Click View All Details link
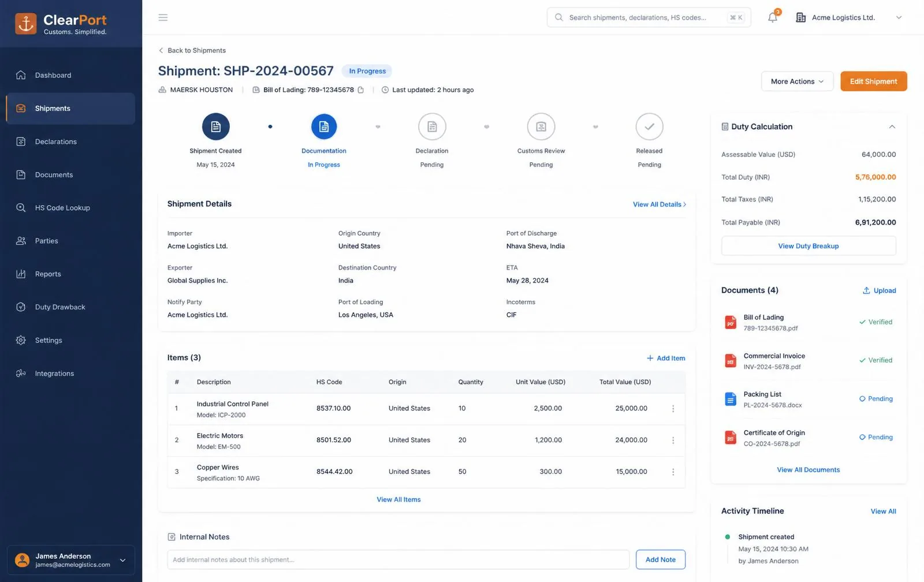Screen dimensions: 924x582 pyautogui.click(x=660, y=204)
